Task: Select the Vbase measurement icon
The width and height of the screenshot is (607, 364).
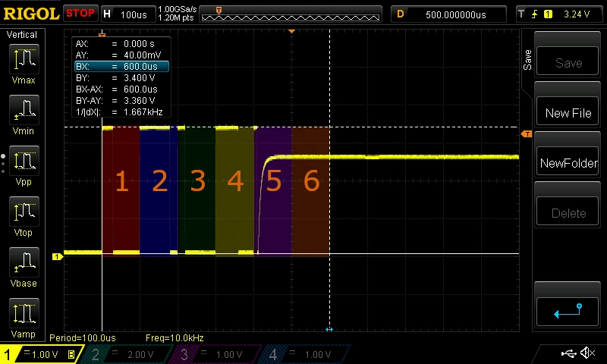Action: click(x=24, y=262)
